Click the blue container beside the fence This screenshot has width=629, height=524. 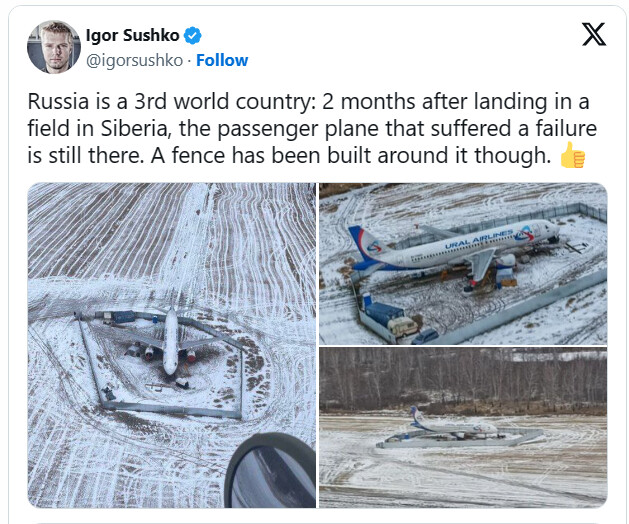[383, 313]
